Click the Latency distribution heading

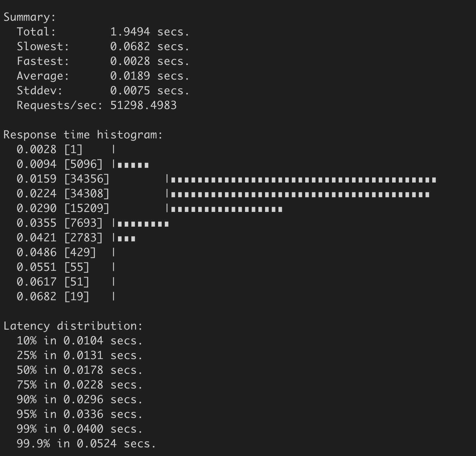point(73,326)
